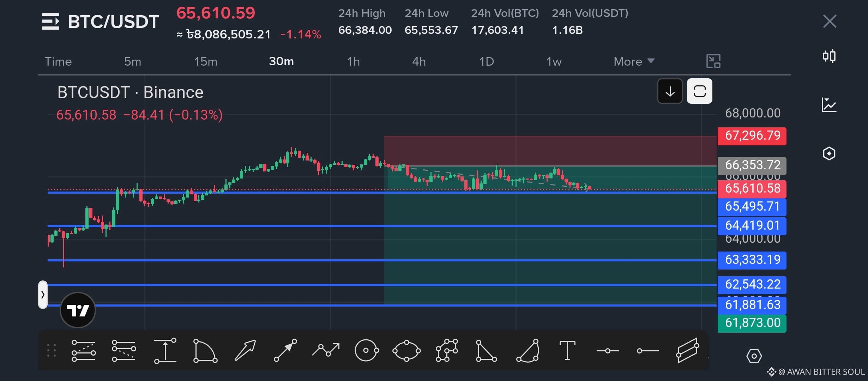Expand the More timeframes dropdown
The image size is (868, 381).
[x=634, y=62]
